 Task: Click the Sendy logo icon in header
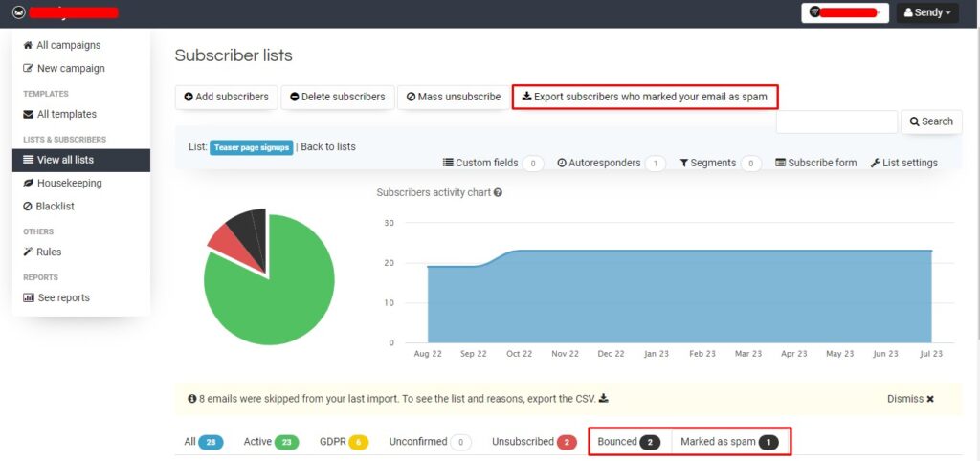pyautogui.click(x=19, y=11)
